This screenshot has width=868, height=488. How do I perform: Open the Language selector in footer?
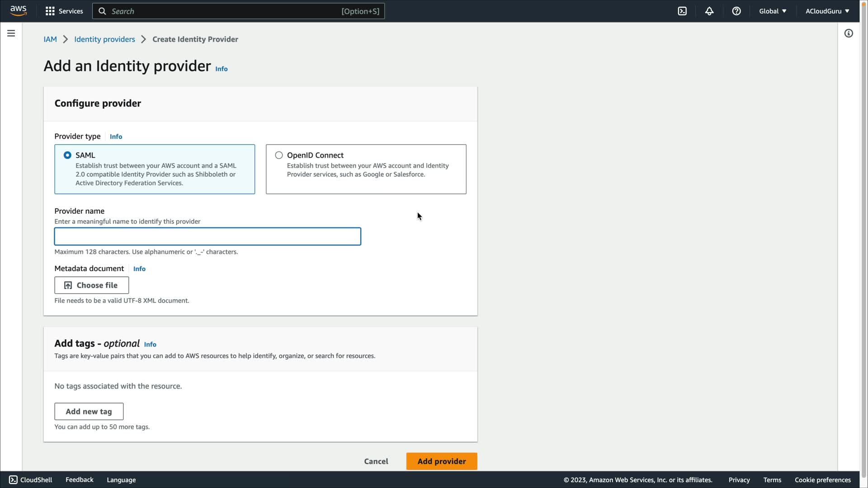[x=121, y=480]
